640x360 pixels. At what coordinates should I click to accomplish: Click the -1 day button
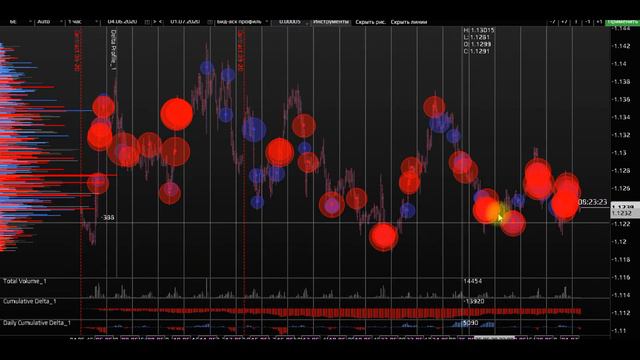588,22
